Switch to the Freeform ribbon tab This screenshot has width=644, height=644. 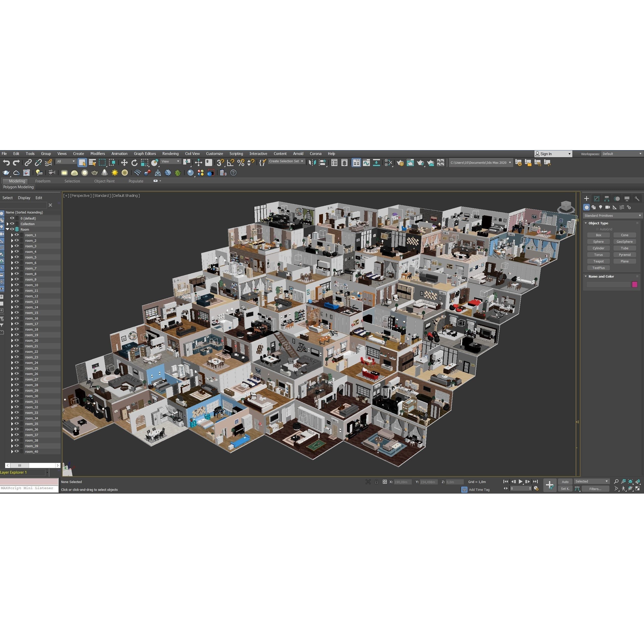43,181
